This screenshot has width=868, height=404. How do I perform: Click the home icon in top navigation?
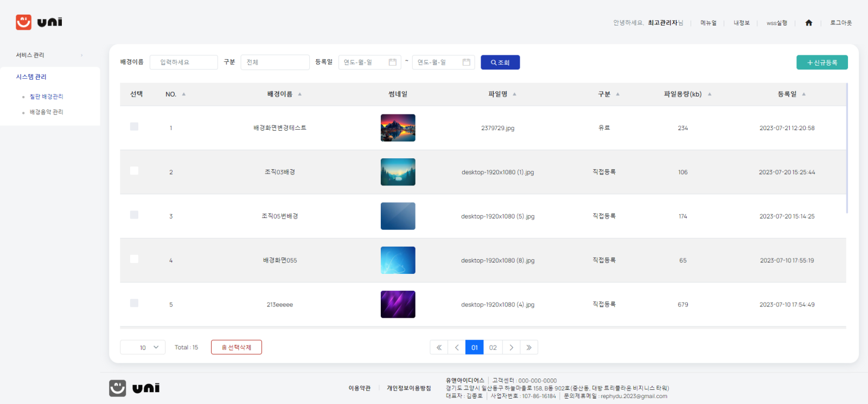[808, 23]
